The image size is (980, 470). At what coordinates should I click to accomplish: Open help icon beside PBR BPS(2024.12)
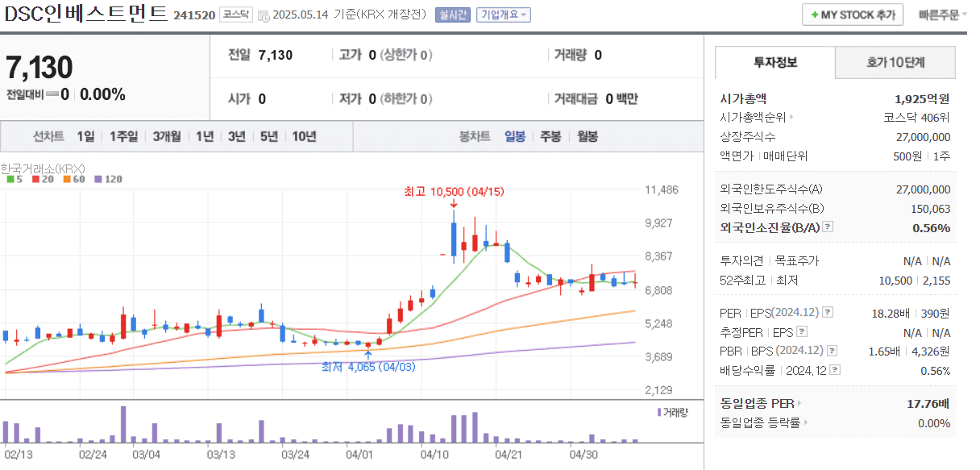point(832,351)
